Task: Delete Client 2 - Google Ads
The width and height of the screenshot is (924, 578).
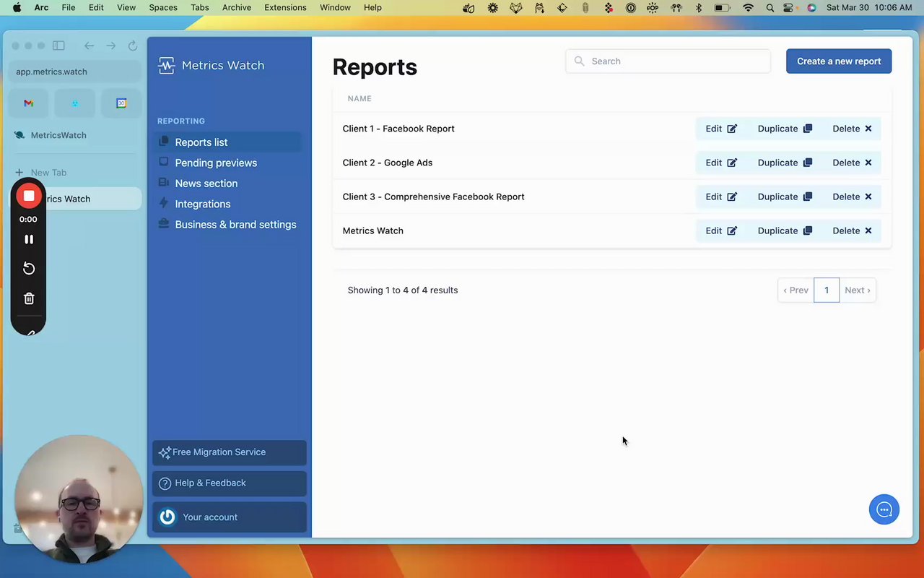Action: tap(852, 163)
